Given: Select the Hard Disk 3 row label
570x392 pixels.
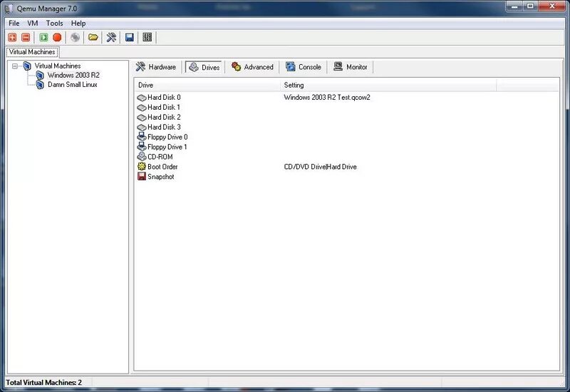Looking at the screenshot, I should coord(164,127).
